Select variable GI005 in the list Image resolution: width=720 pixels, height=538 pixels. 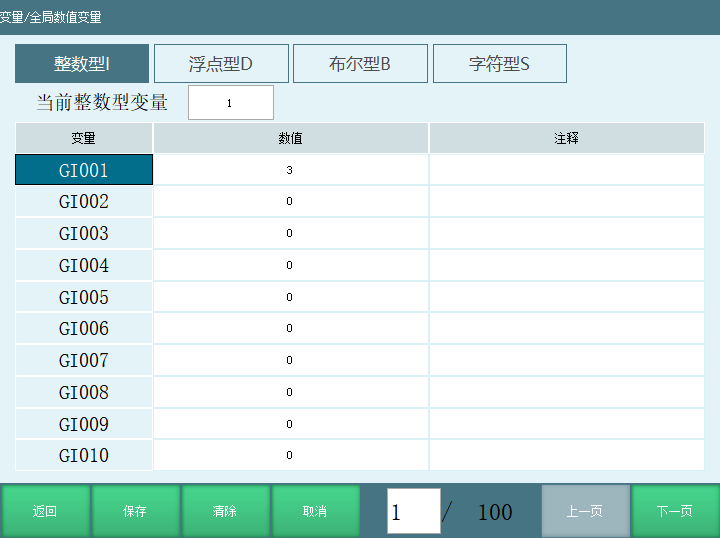point(83,297)
